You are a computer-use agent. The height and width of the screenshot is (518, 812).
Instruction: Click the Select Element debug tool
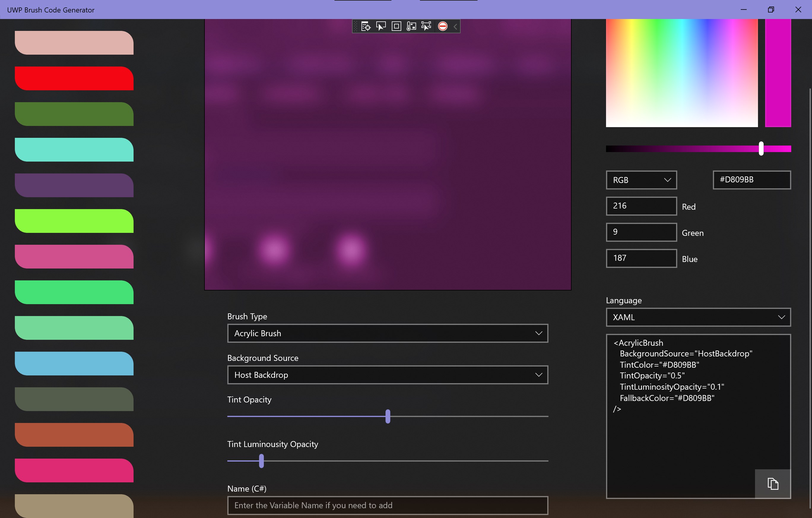coord(381,26)
